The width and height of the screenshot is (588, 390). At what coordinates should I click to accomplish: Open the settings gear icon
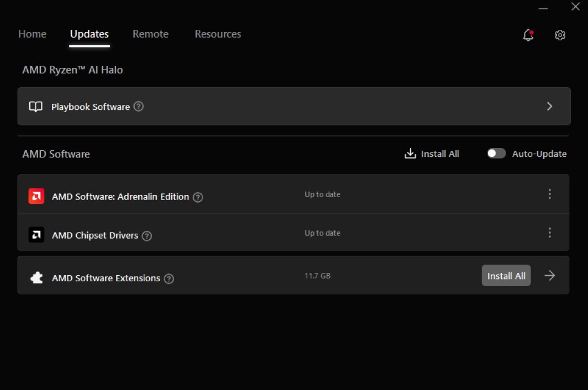pos(560,35)
